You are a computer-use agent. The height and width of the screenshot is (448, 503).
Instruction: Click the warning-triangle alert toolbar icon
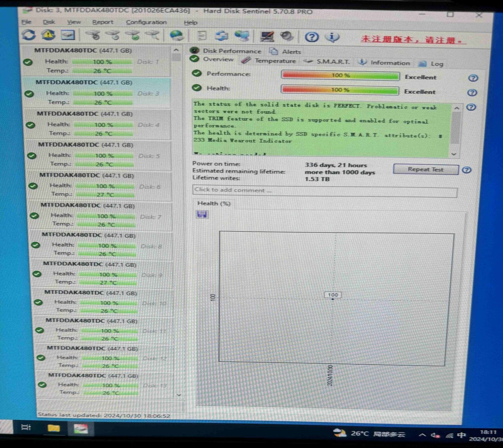coord(48,34)
